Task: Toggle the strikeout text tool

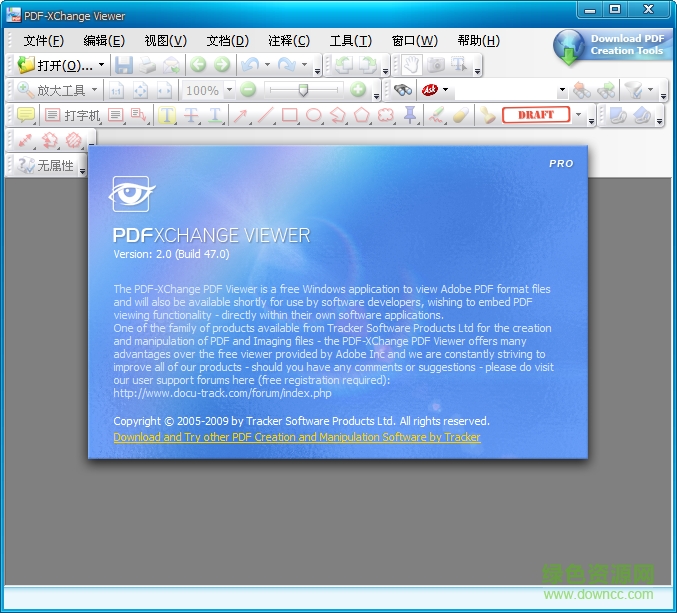Action: point(191,115)
